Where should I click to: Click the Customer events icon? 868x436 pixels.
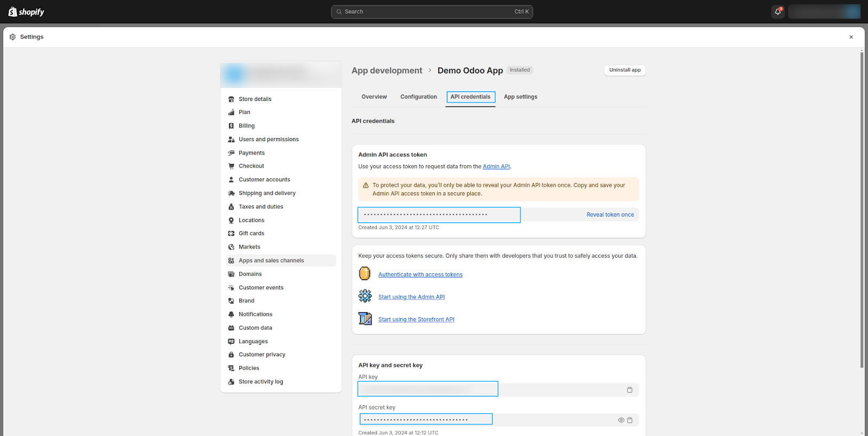click(231, 288)
